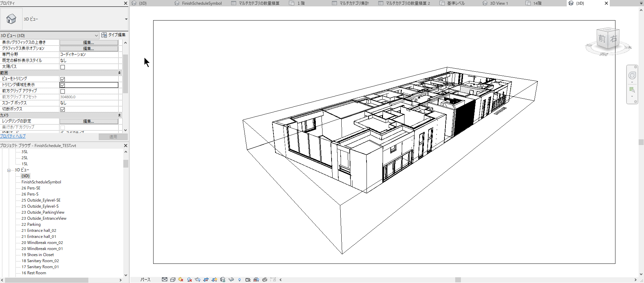Enable the 太陽パス checkbox
644x283 pixels.
[62, 67]
